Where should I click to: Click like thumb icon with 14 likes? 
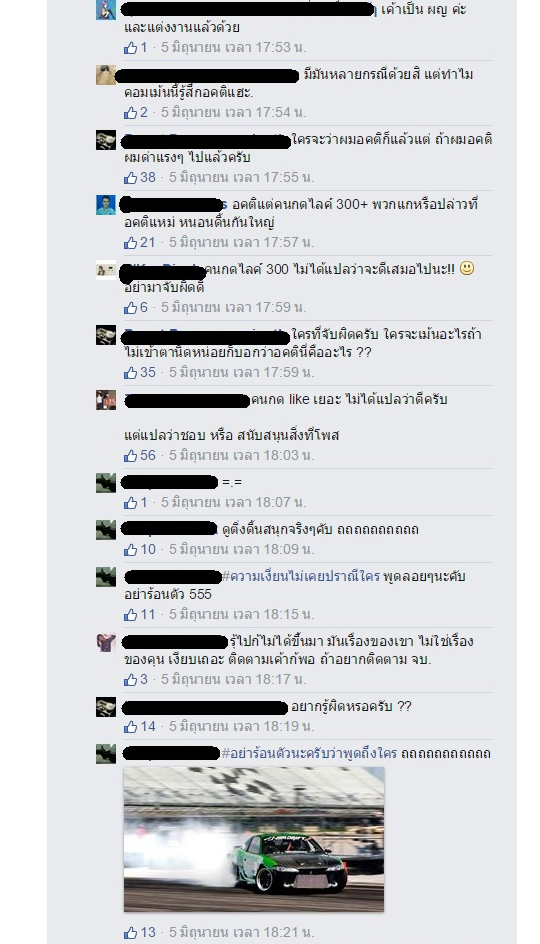tap(131, 727)
